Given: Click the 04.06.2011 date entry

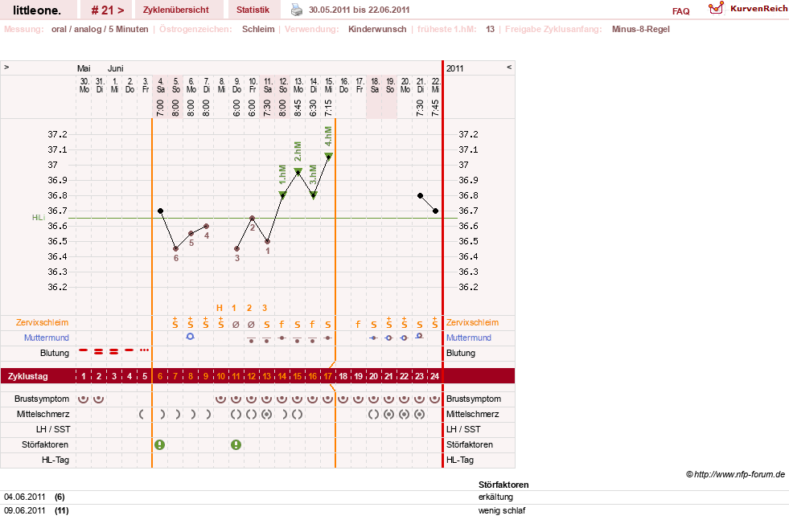Looking at the screenshot, I should [25, 497].
